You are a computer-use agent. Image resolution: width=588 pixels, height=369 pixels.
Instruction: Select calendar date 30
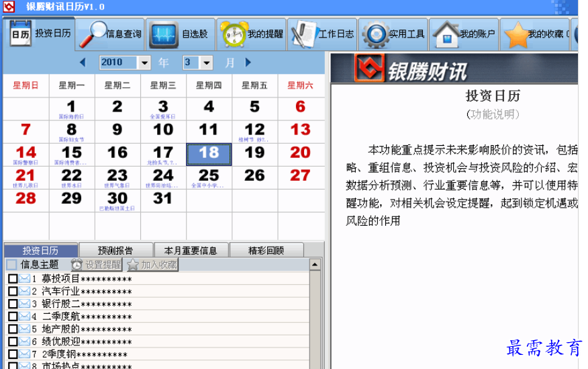tap(117, 200)
